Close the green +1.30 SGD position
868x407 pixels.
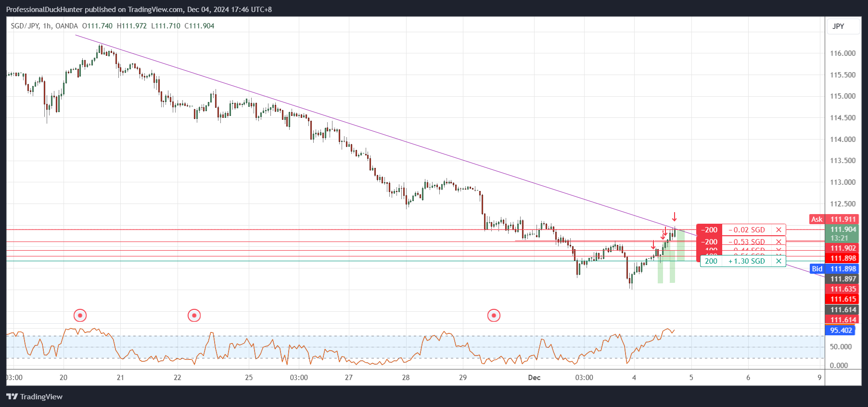click(779, 261)
